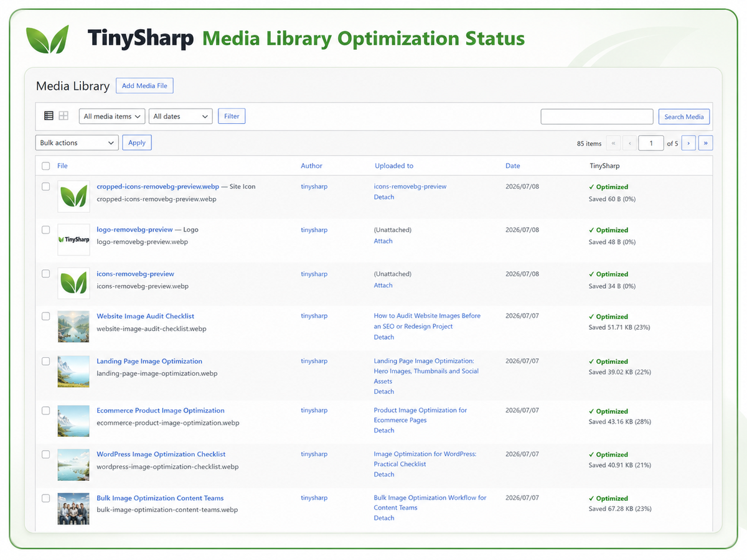Click the TinySharp leaf logo in header
747x560 pixels.
point(47,39)
